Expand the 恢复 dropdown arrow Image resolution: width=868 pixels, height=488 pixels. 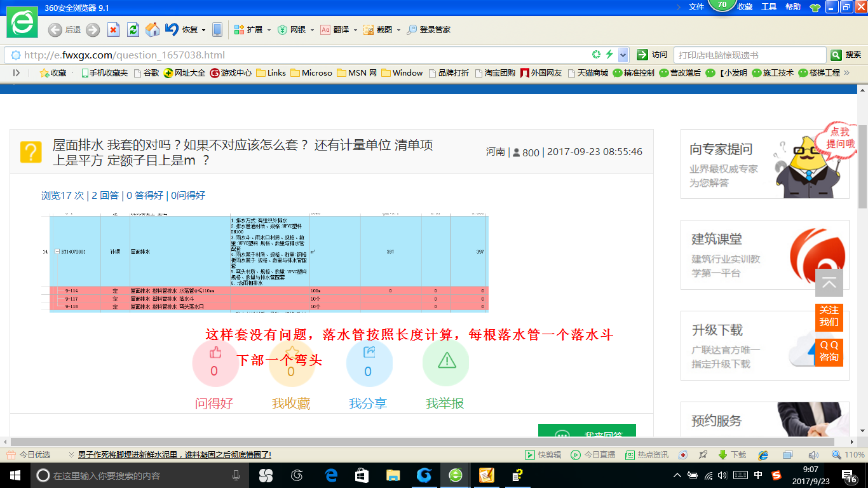pos(203,30)
